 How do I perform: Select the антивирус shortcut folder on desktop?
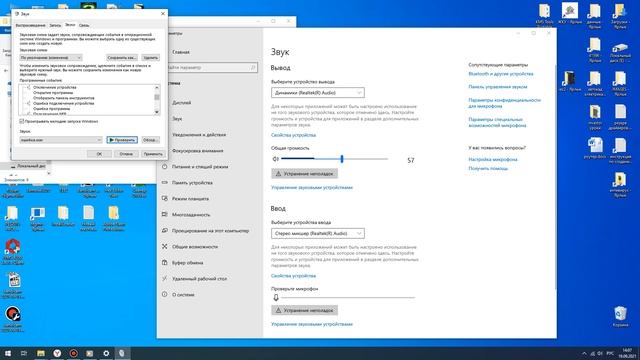pos(620,185)
